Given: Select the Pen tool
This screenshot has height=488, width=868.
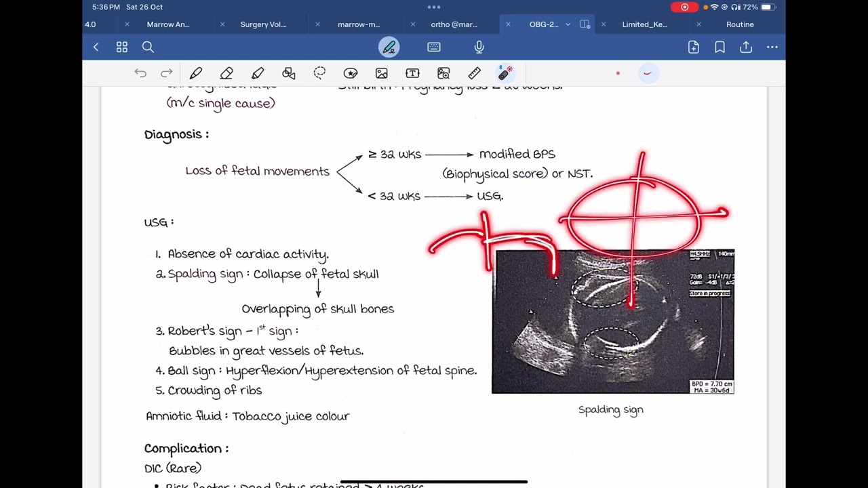Looking at the screenshot, I should coord(196,73).
